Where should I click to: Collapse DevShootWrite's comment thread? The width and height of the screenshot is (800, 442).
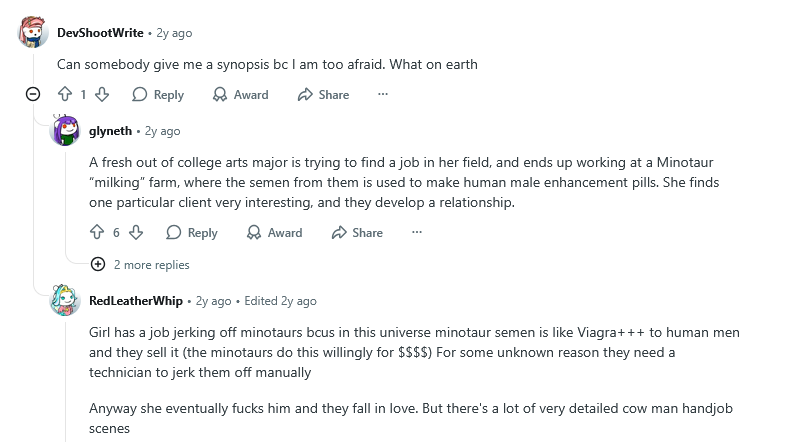32,95
